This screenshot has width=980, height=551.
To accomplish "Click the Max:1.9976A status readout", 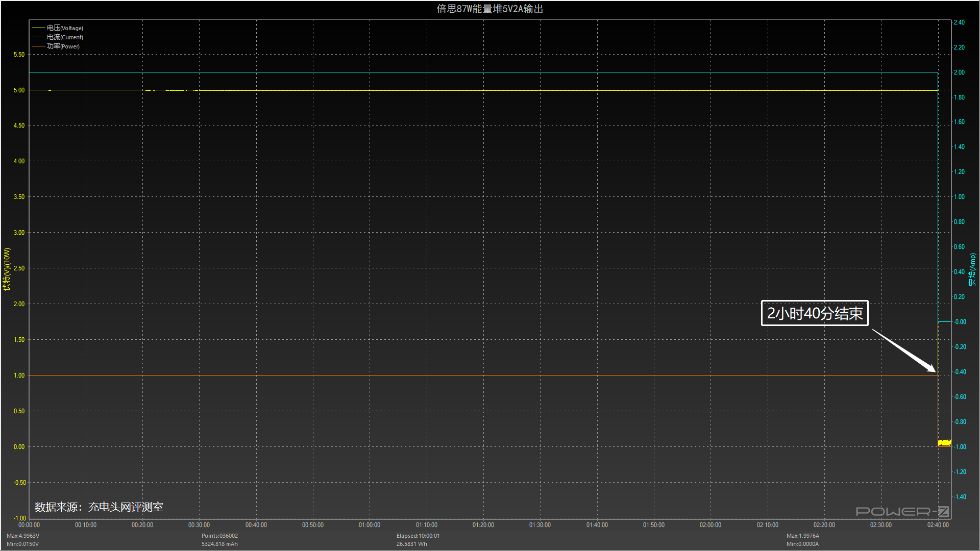I will point(802,536).
